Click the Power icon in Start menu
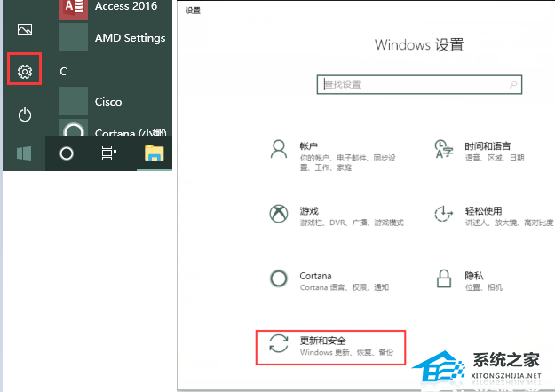Screen dimensions: 555x392 pyautogui.click(x=25, y=115)
